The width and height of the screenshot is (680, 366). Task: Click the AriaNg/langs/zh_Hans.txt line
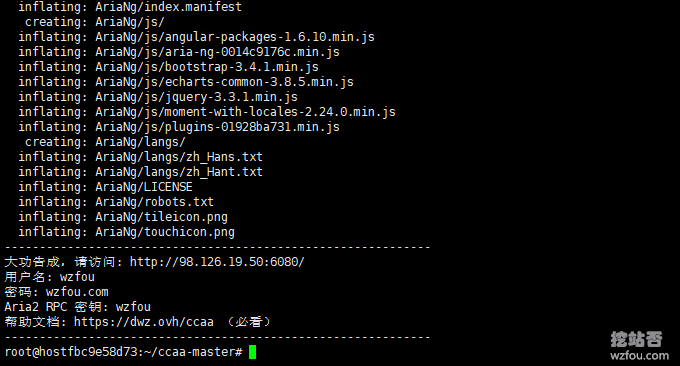coord(140,157)
